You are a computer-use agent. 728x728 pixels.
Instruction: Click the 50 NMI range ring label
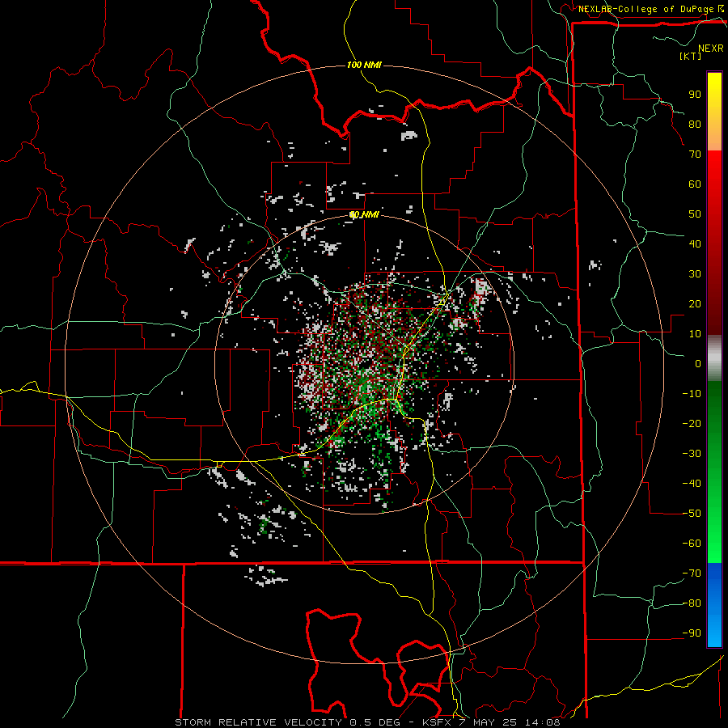(x=364, y=214)
